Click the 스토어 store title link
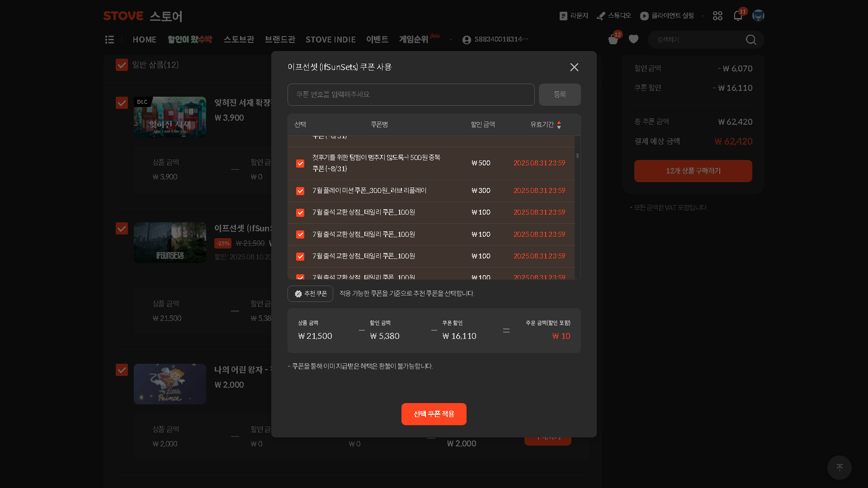Image resolution: width=868 pixels, height=488 pixels. point(166,16)
